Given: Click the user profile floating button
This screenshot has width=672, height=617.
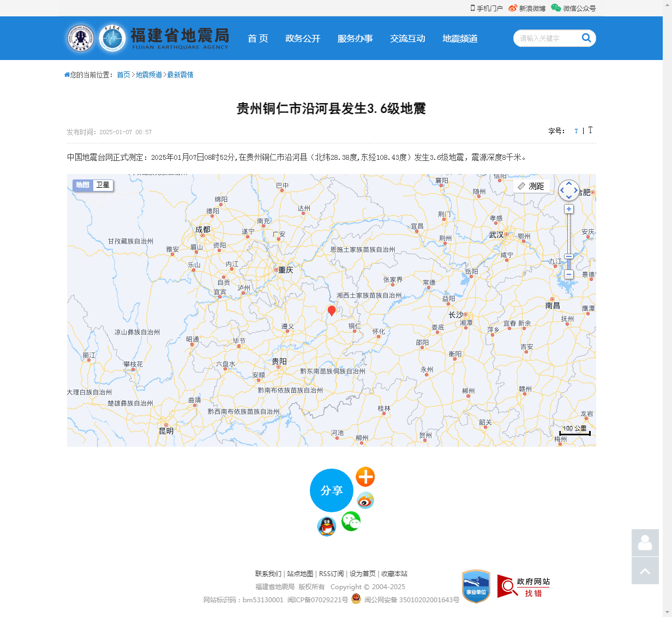Looking at the screenshot, I should tap(645, 543).
